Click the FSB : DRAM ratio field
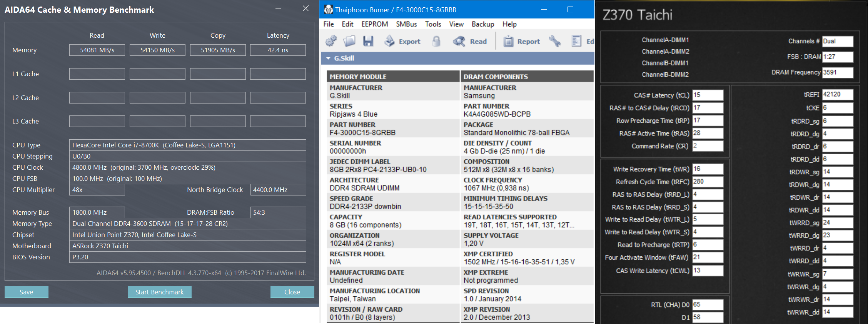The width and height of the screenshot is (868, 324). point(838,57)
